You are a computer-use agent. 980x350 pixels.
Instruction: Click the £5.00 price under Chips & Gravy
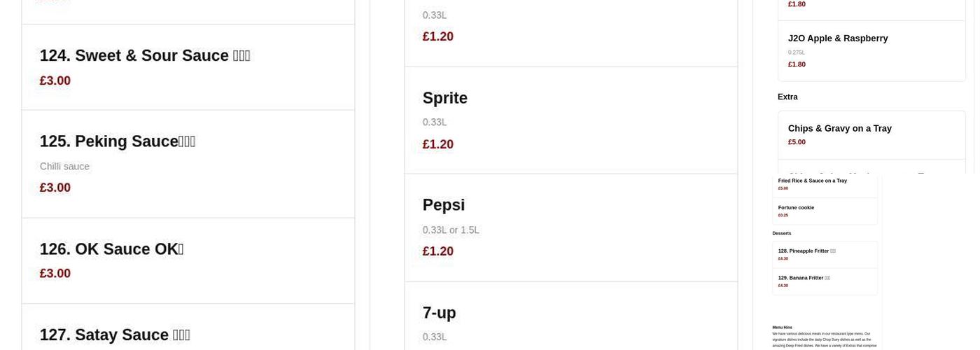[797, 142]
